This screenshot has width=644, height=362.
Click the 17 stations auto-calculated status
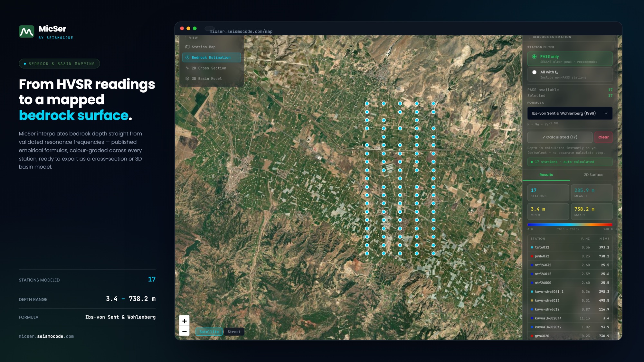tap(570, 162)
